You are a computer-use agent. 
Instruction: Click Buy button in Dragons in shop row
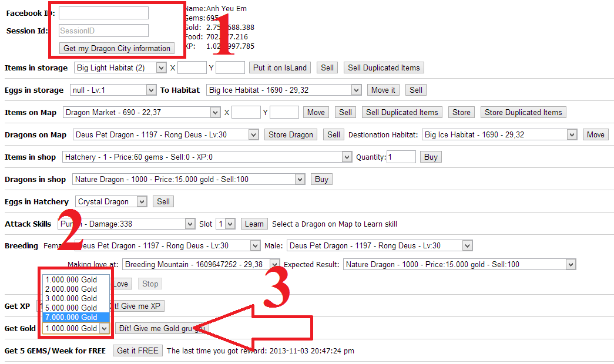coord(321,179)
